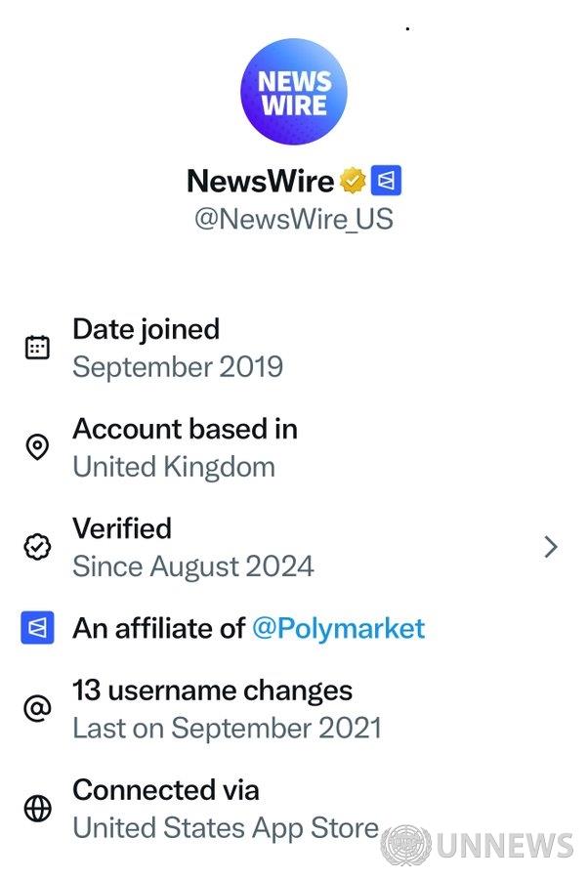Click the NewsWire profile avatar
The image size is (588, 879).
point(294,92)
